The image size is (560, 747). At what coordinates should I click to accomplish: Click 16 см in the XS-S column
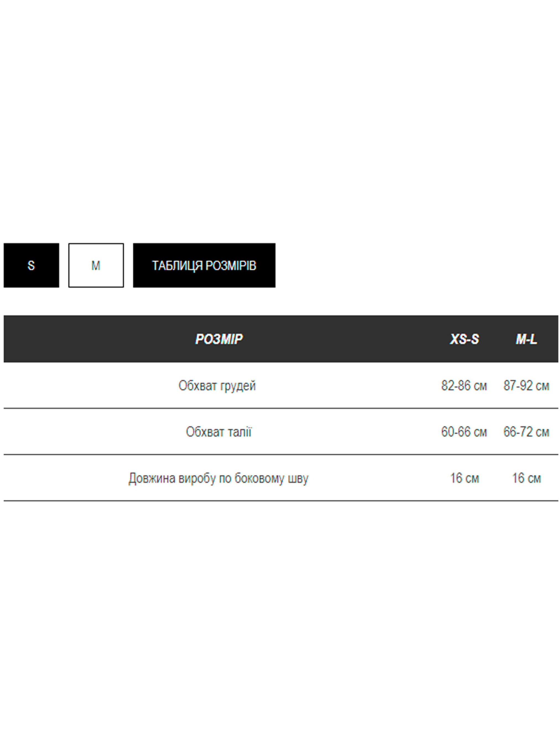[x=464, y=478]
